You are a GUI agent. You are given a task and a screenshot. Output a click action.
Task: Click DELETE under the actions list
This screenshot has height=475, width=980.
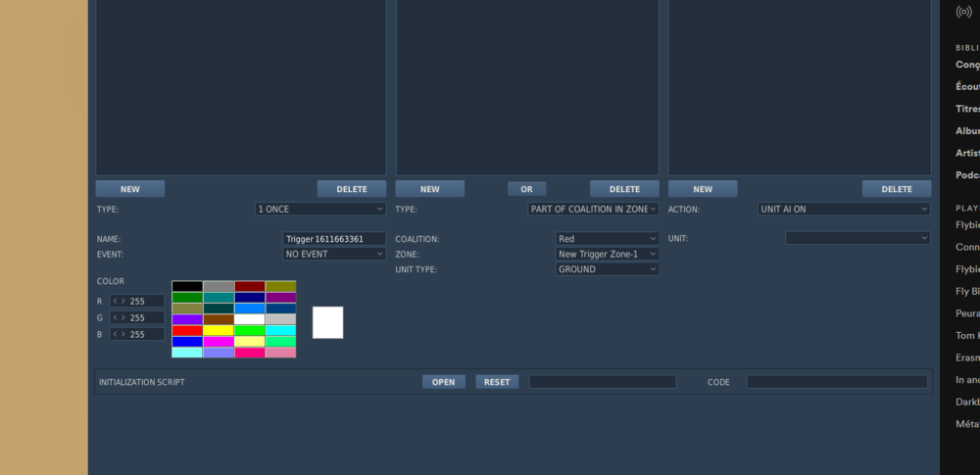pyautogui.click(x=897, y=189)
